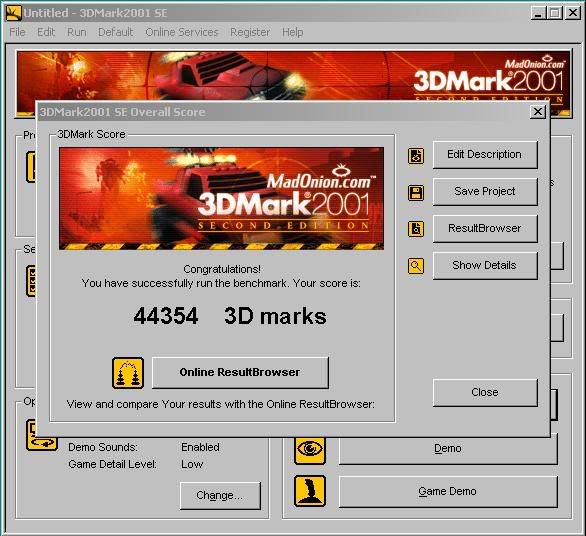
Task: Open the Default menu
Action: coord(115,32)
